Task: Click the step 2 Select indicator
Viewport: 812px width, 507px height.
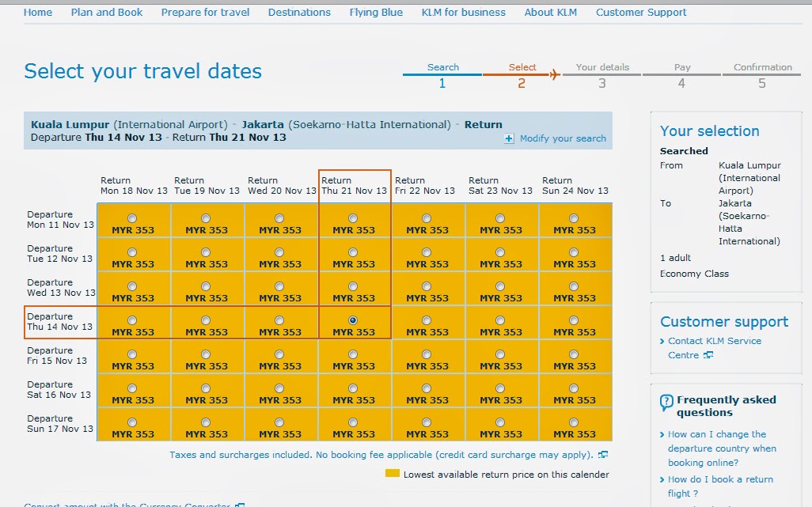Action: click(522, 74)
